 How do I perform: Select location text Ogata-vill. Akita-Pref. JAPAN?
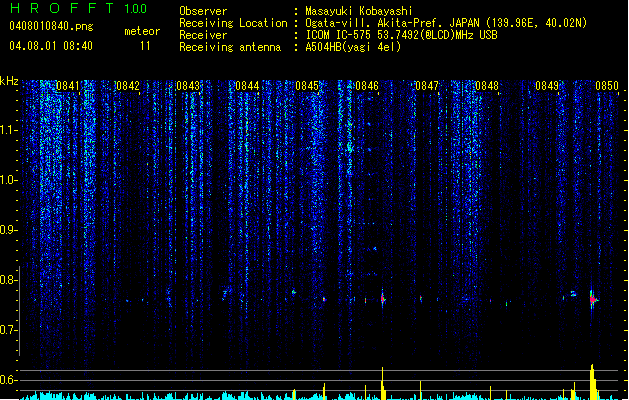(392, 23)
